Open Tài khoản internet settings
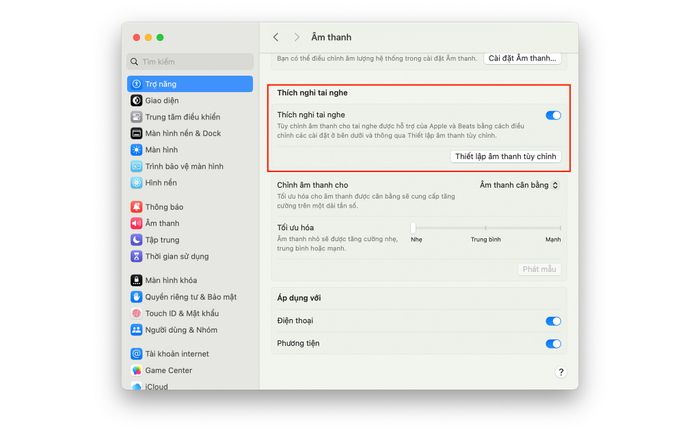This screenshot has width=700, height=433. [x=190, y=354]
